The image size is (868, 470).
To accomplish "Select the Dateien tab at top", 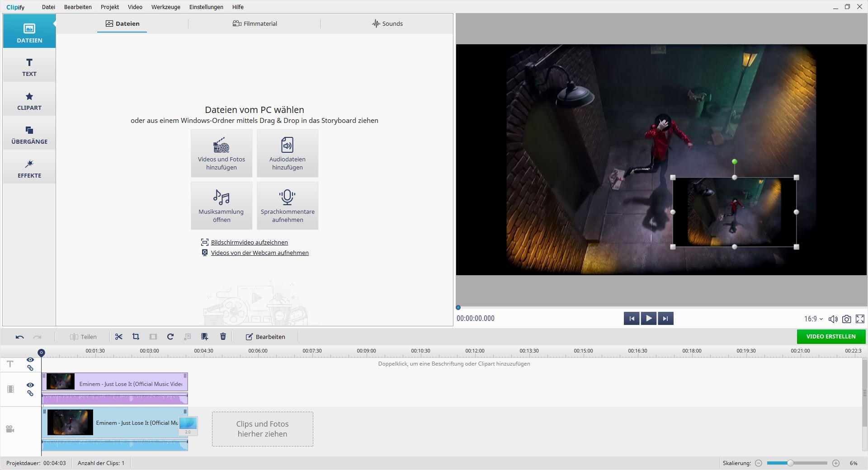I will (x=122, y=23).
